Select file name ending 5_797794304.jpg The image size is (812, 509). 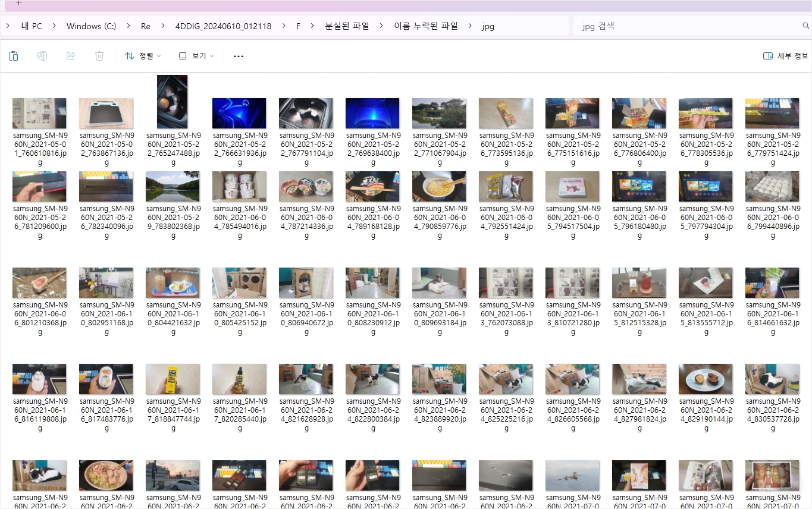(x=706, y=222)
